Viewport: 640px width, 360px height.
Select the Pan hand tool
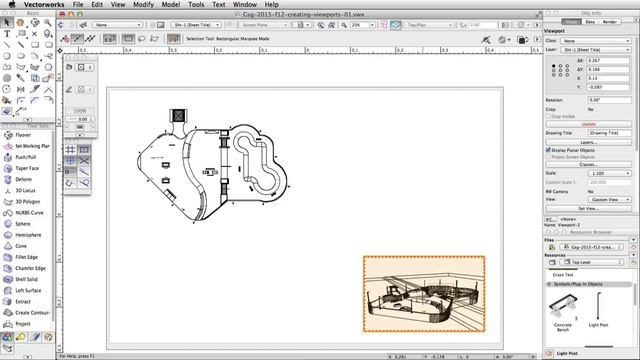point(20,22)
